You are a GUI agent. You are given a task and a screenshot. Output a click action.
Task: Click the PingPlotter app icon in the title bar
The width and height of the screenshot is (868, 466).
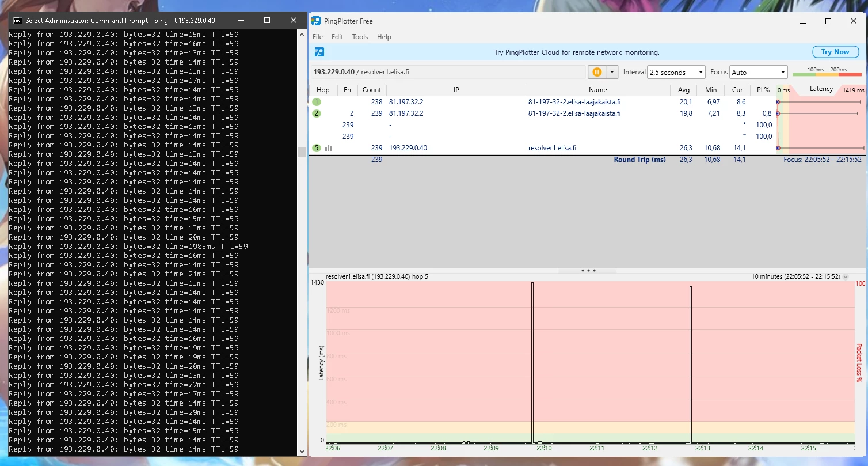[x=316, y=21]
